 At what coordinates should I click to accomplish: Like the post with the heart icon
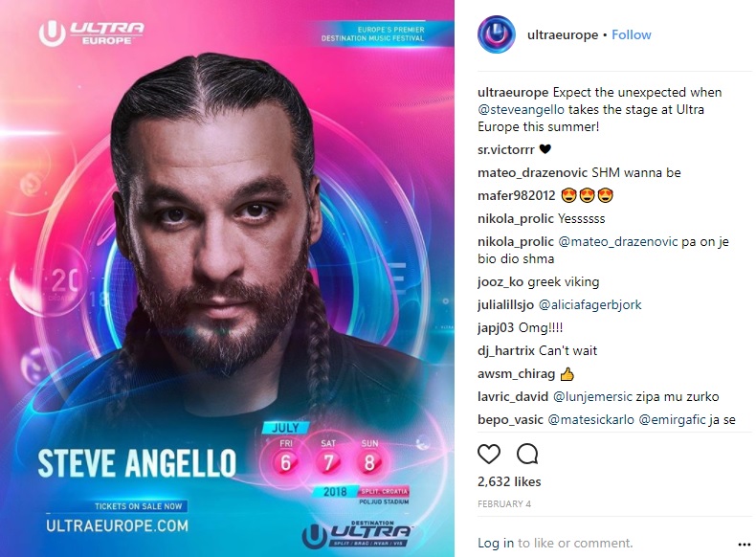(x=488, y=454)
